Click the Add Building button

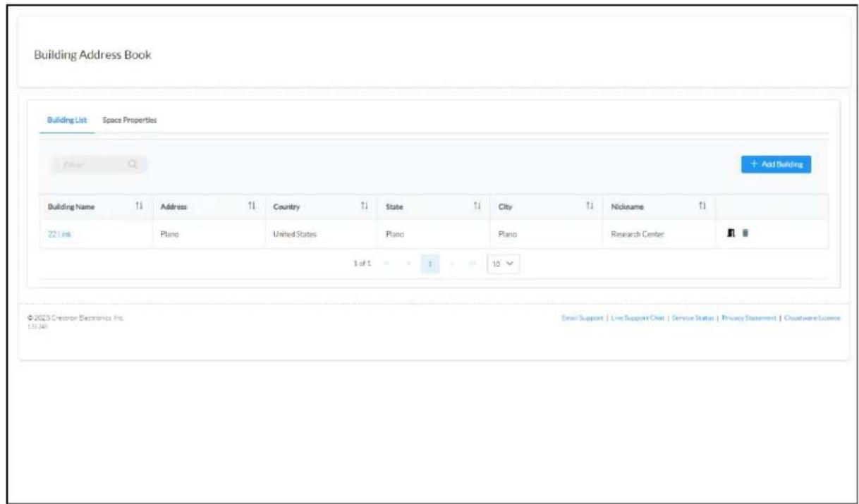point(776,164)
